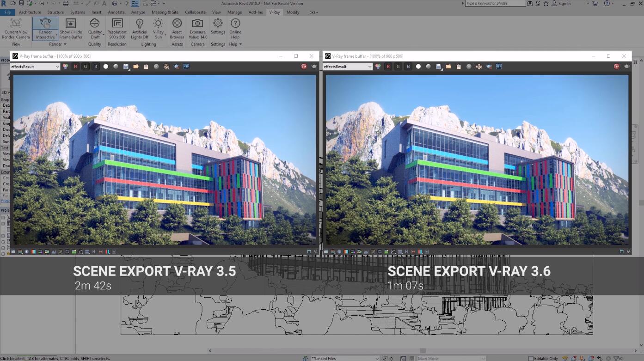
Task: Open effectsResult channel dropdown in right frame buffer
Action: (x=348, y=67)
